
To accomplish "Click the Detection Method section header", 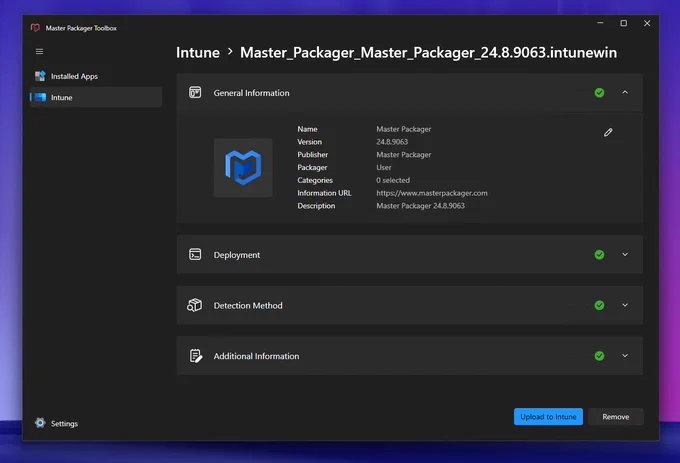I will tap(409, 305).
